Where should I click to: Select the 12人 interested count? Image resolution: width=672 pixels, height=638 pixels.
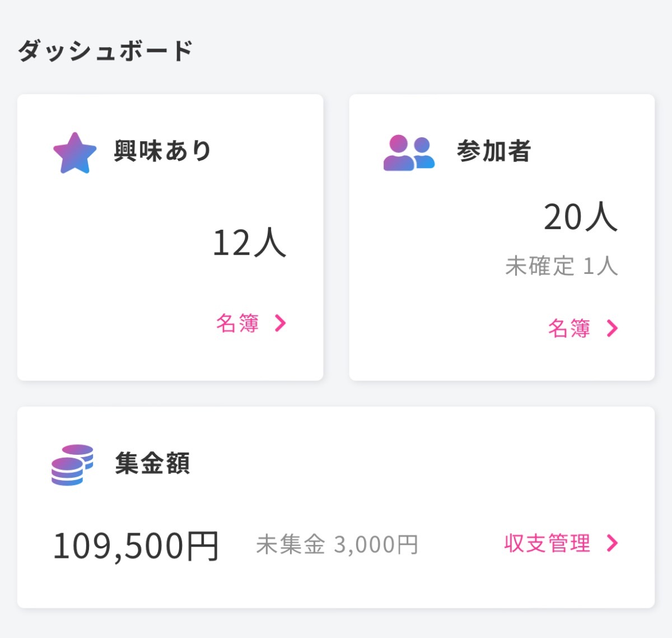249,243
